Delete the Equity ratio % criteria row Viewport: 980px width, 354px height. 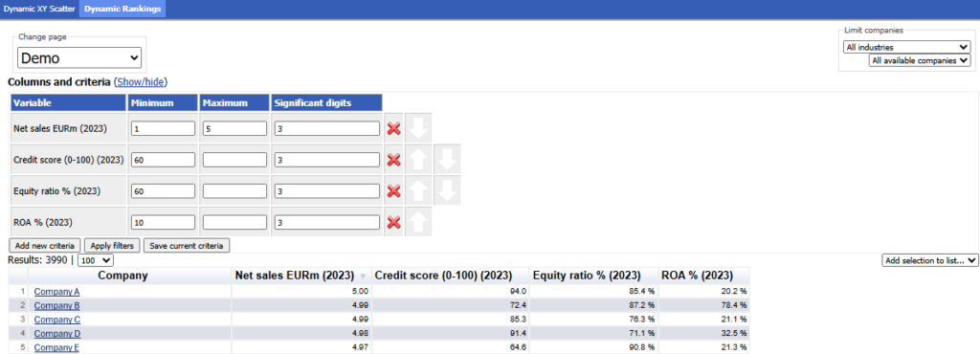pyautogui.click(x=393, y=191)
